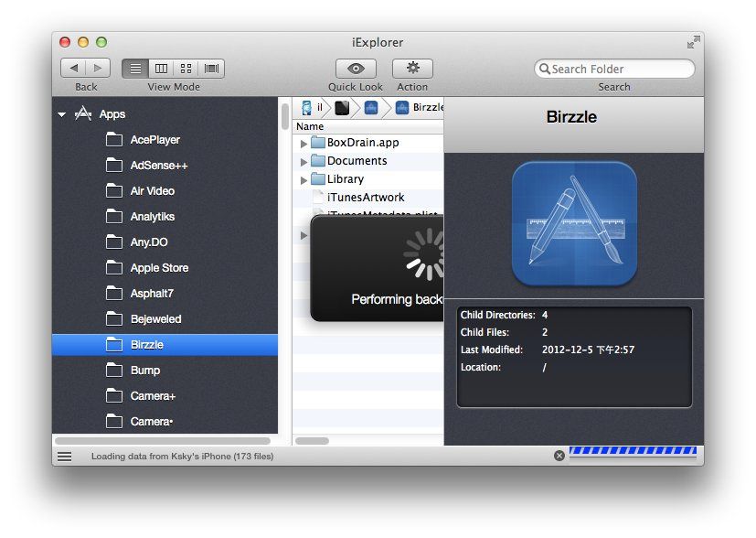This screenshot has width=756, height=538.
Task: Select the Air Video folder icon
Action: pyautogui.click(x=114, y=191)
